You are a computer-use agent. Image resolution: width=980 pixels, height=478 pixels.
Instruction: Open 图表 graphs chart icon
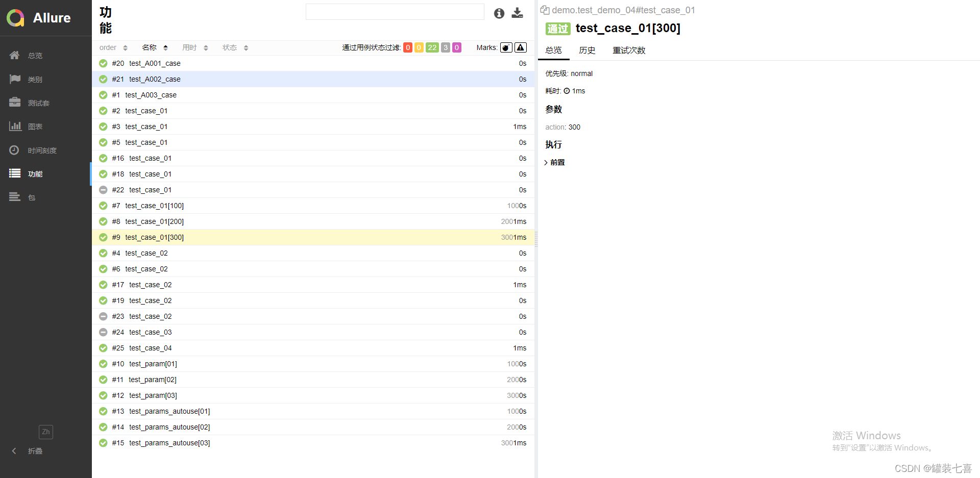15,126
